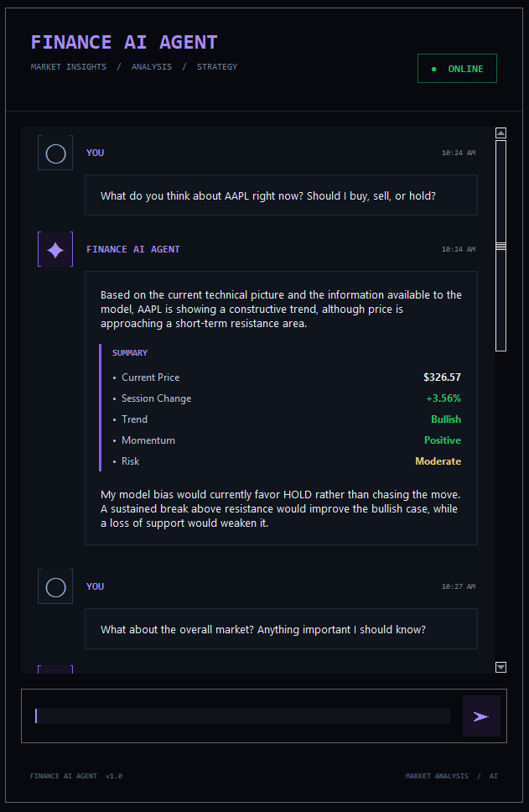Screen dimensions: 529x812
Task: Select the ANALYSIS header item
Action: point(152,67)
